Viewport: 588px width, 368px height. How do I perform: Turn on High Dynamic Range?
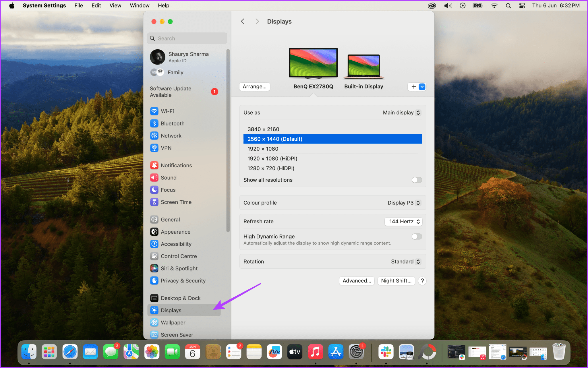(x=416, y=236)
